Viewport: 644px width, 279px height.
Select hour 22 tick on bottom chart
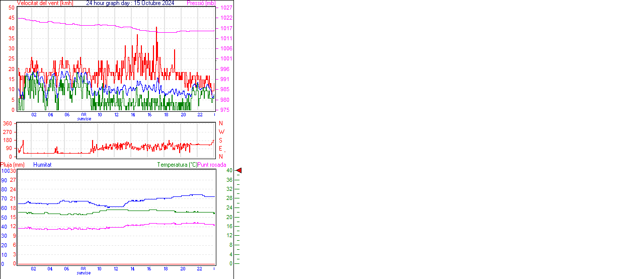click(x=200, y=268)
